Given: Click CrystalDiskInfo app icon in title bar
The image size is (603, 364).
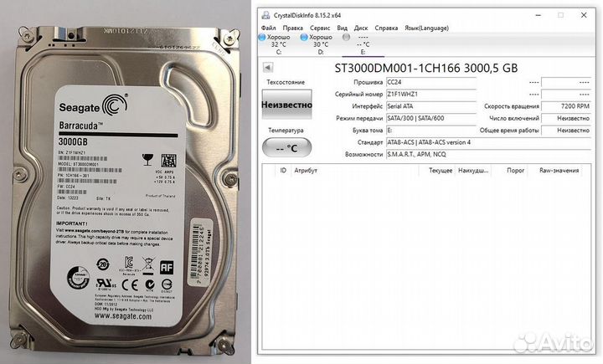Looking at the screenshot, I should coord(265,15).
